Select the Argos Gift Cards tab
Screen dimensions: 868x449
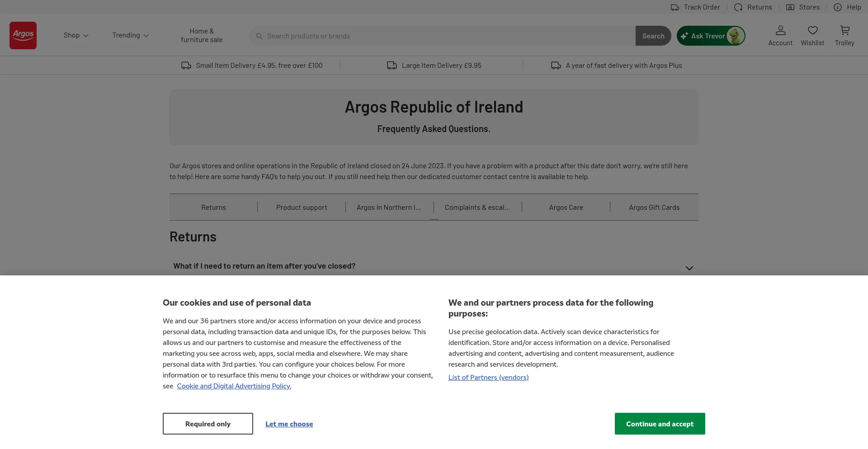pos(654,207)
